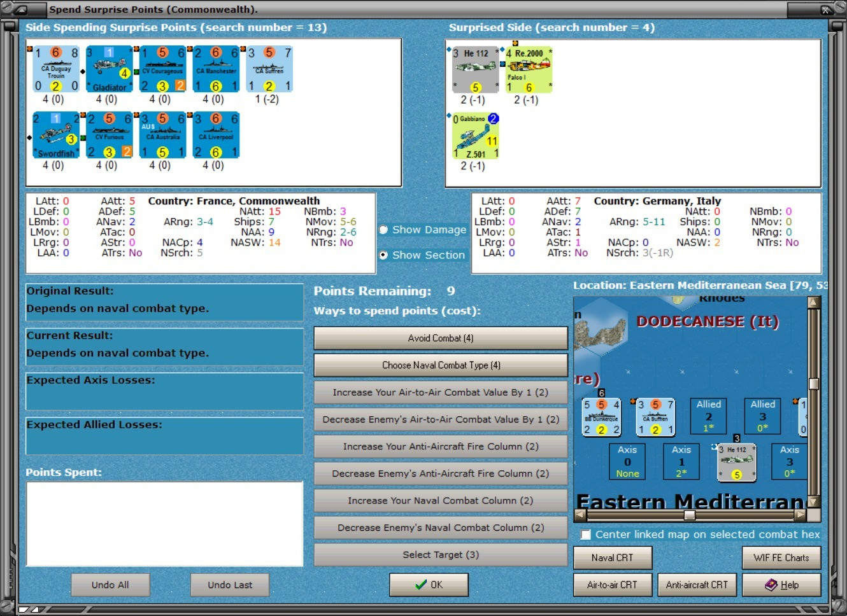Screen dimensions: 847x616
Task: Click the Re.2000 Falco I aircraft counter
Action: coord(529,70)
